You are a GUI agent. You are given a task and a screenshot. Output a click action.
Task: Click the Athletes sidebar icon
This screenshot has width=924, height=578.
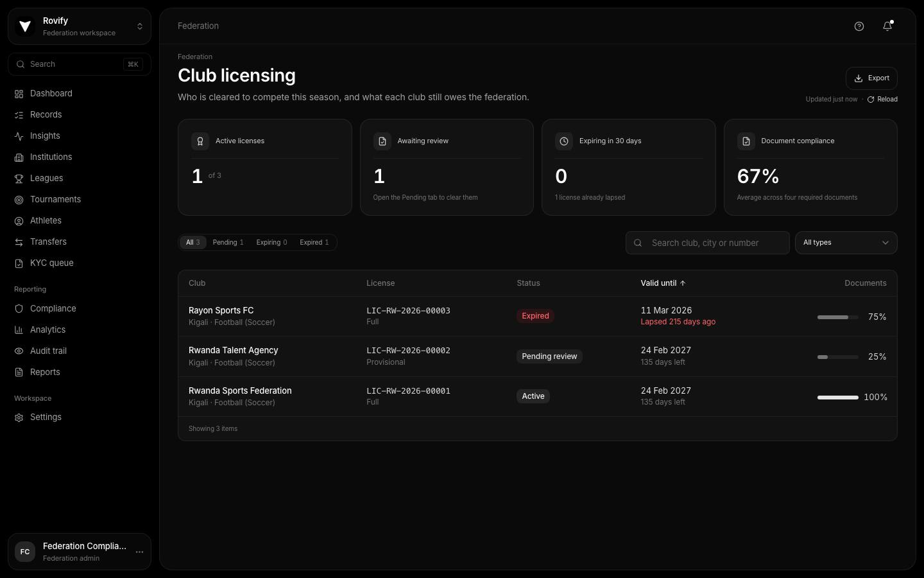(x=19, y=221)
